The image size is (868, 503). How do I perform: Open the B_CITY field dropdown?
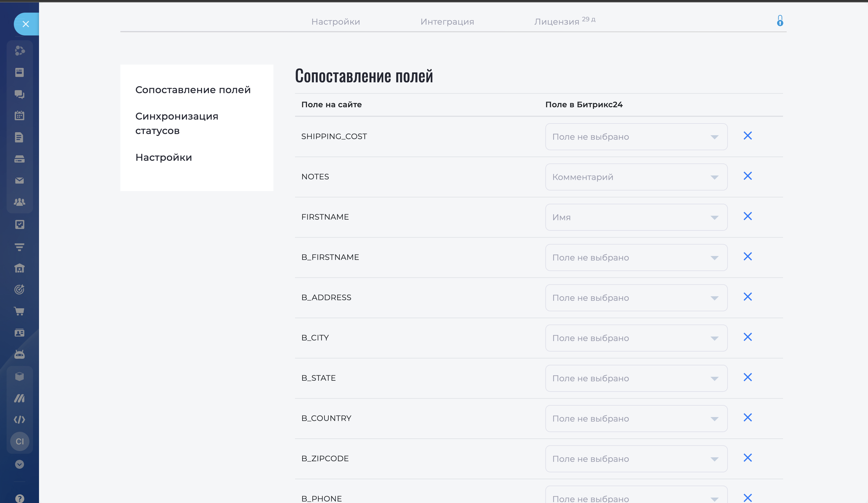pos(636,338)
